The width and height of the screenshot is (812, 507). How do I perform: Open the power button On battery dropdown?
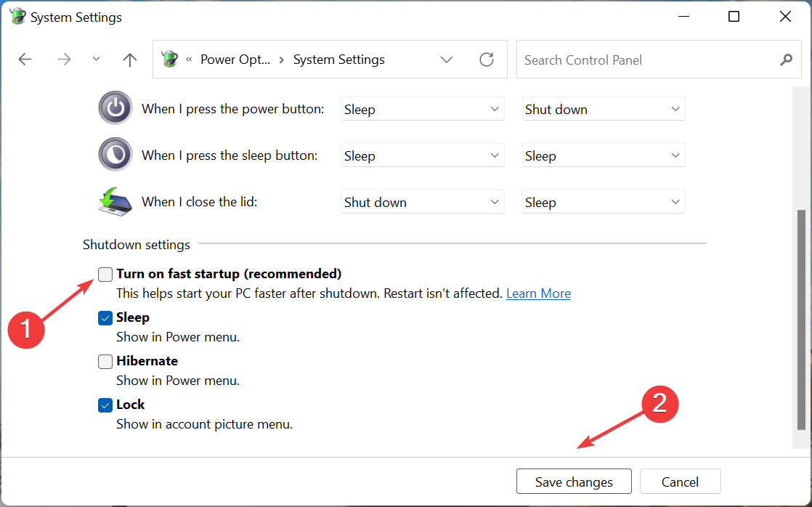click(x=422, y=108)
